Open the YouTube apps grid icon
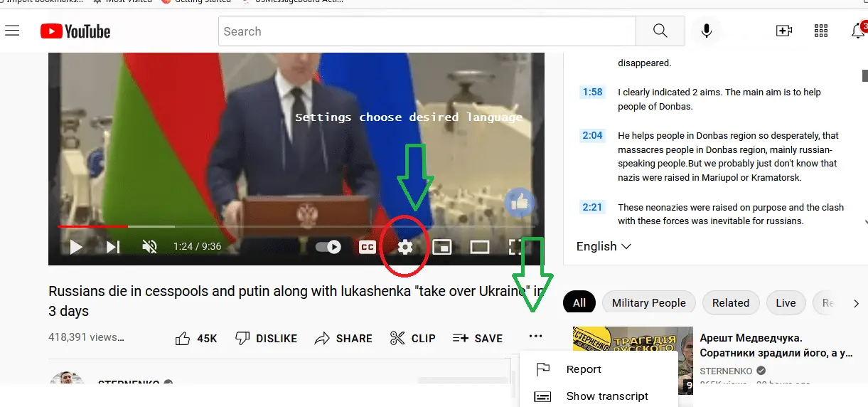Viewport: 868px width, 407px height. click(x=821, y=31)
